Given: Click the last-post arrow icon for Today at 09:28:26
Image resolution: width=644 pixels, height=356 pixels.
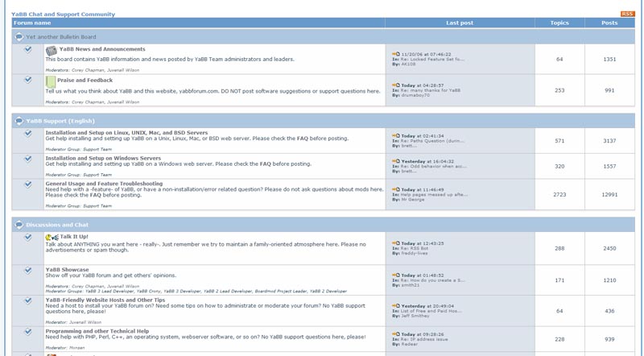Looking at the screenshot, I should [x=396, y=334].
